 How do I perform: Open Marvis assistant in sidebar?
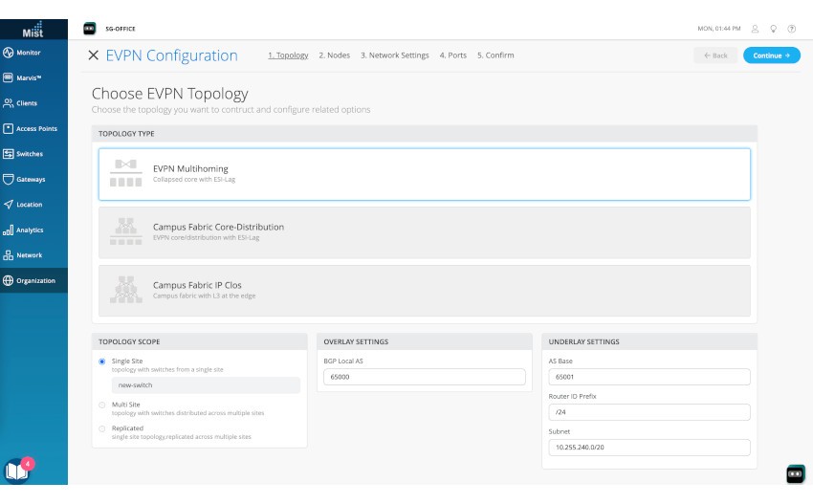[29, 77]
